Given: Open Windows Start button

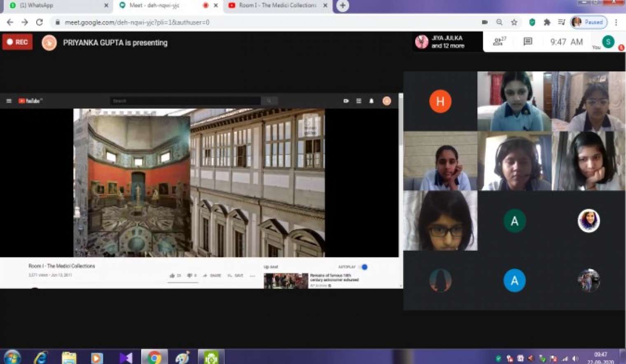Looking at the screenshot, I should [x=12, y=357].
